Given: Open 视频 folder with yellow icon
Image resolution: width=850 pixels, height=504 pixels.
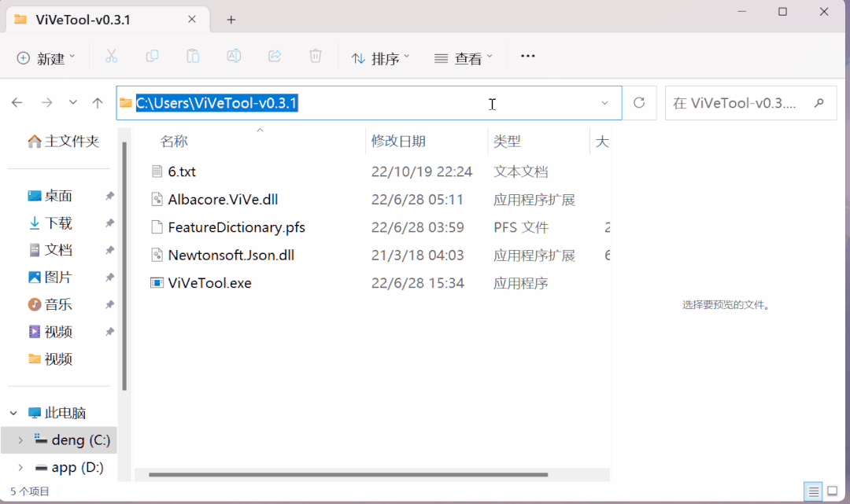Looking at the screenshot, I should (x=50, y=359).
